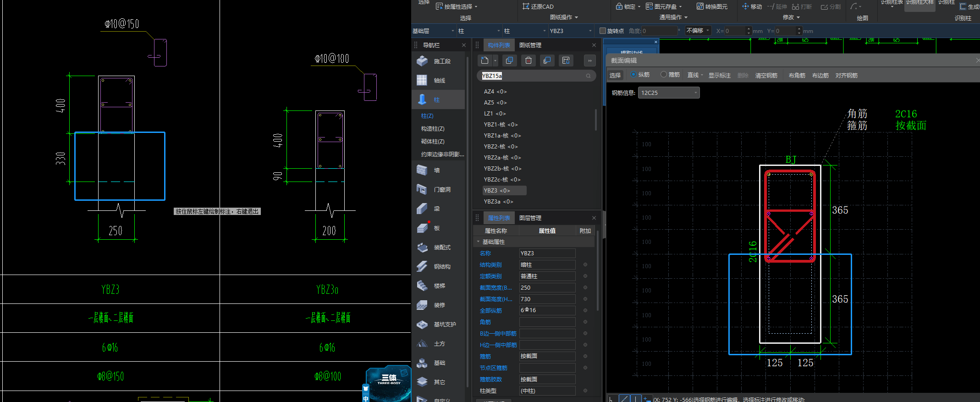The width and height of the screenshot is (980, 402).
Task: Click the 显示标注 button
Action: click(x=720, y=75)
